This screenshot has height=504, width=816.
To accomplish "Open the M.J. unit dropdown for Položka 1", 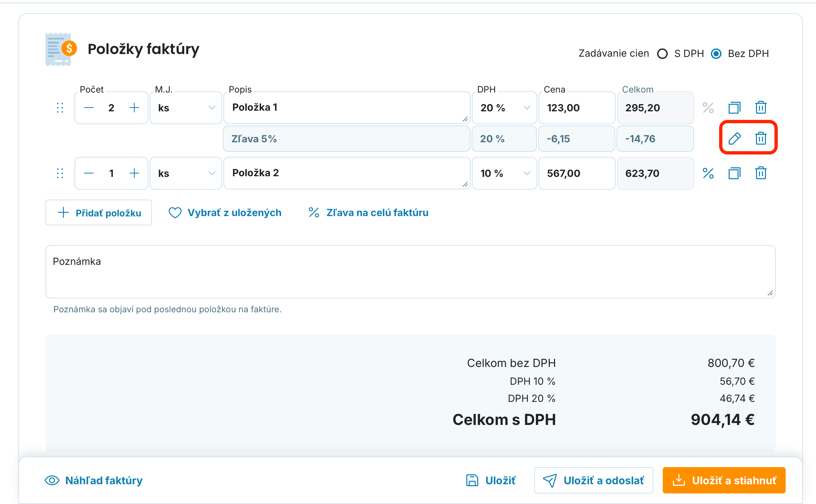I will coord(186,108).
